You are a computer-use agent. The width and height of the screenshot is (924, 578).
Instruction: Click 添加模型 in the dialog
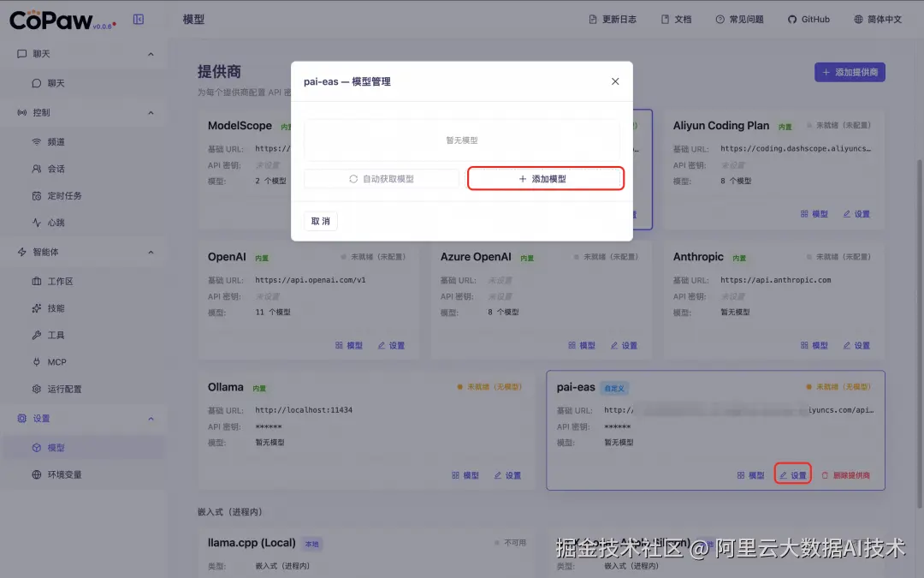tap(546, 179)
